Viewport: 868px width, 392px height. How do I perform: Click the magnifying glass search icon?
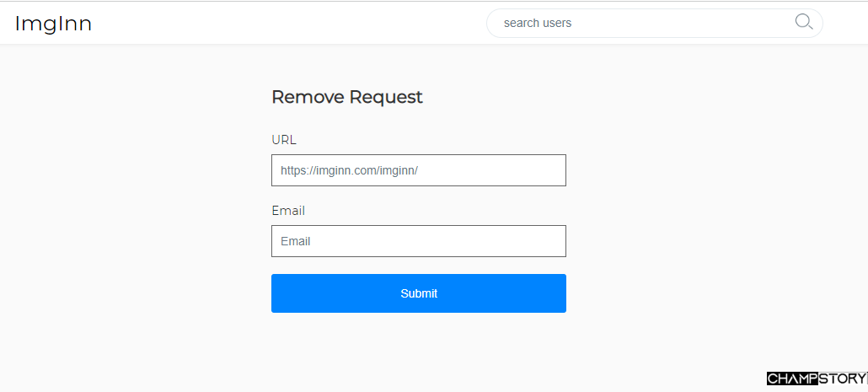point(804,23)
